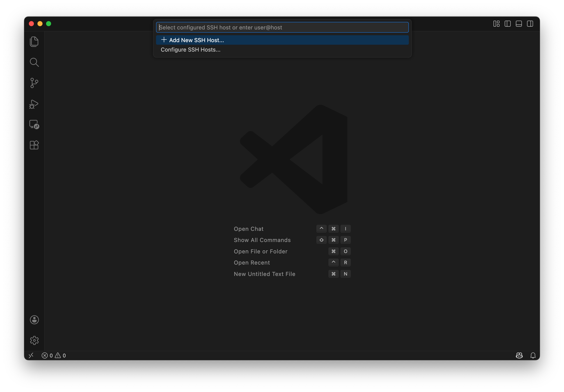Viewport: 564px width, 392px height.
Task: Open the Run and Debug view
Action: point(34,104)
